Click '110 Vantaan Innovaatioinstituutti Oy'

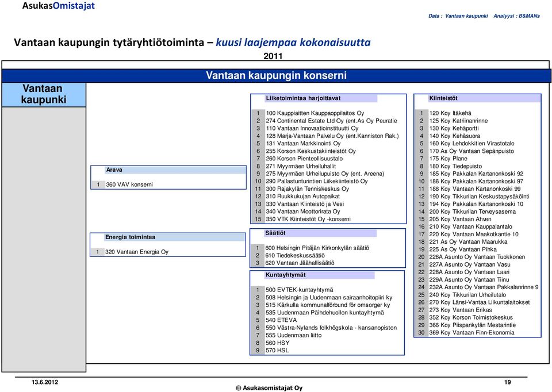pyautogui.click(x=312, y=128)
